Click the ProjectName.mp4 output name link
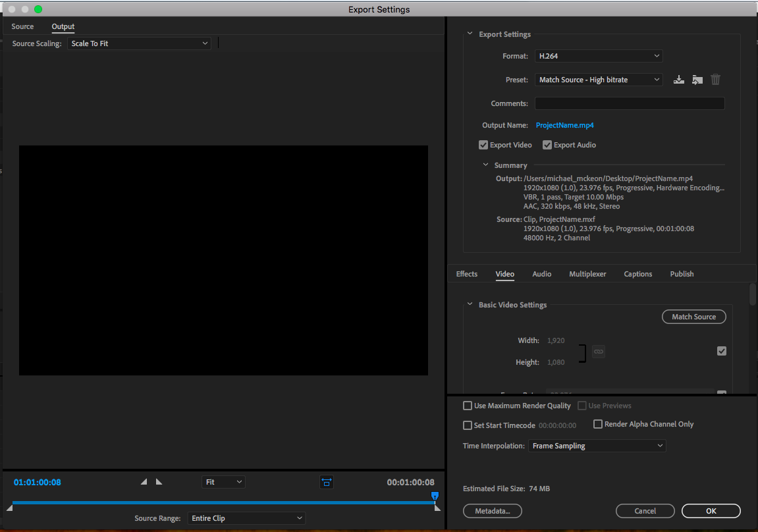758x532 pixels. 564,125
